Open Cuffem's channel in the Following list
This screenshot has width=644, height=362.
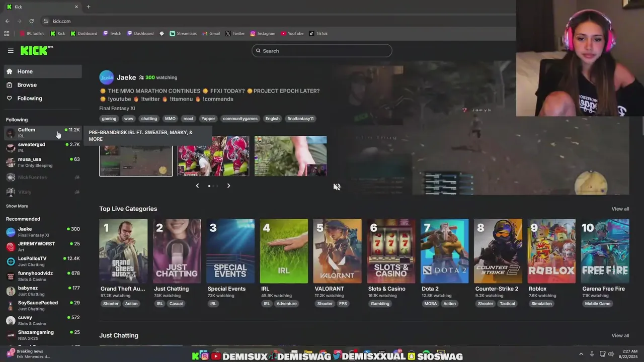point(43,133)
